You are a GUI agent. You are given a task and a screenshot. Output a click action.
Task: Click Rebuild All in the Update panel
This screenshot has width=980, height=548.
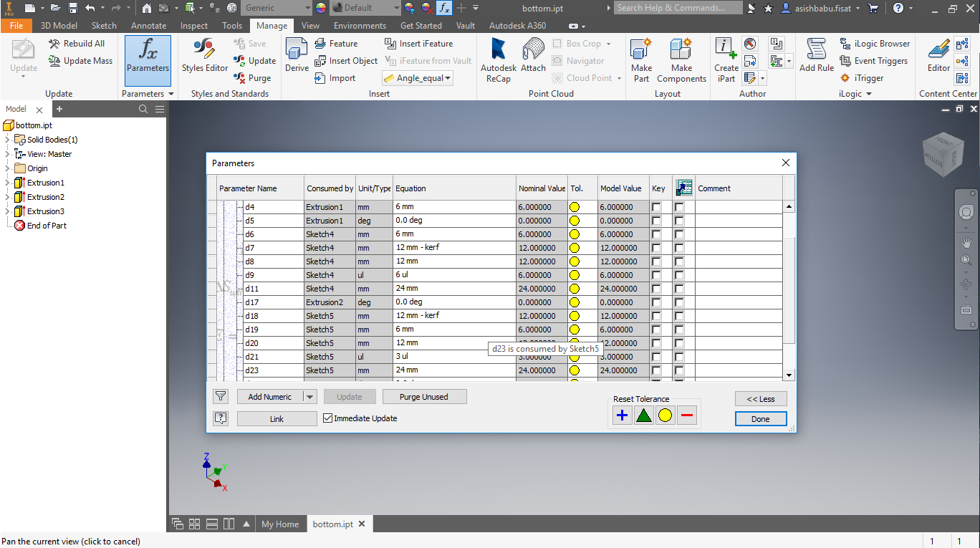(x=77, y=44)
